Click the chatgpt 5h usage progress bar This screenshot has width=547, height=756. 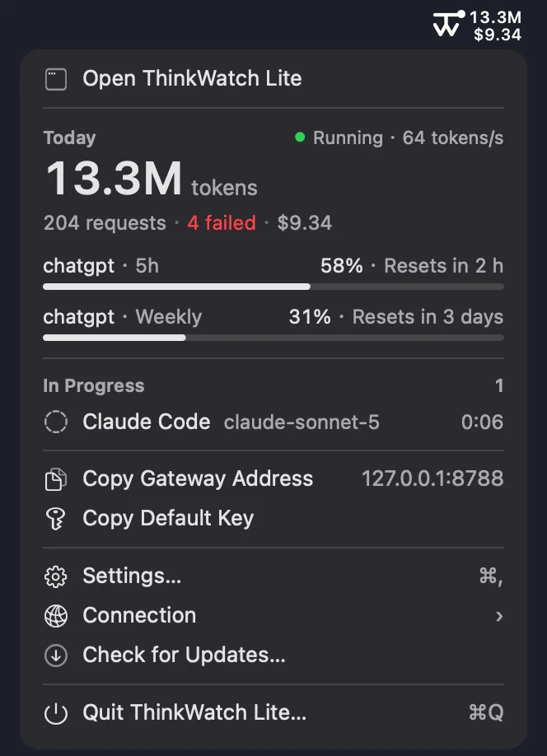(273, 287)
